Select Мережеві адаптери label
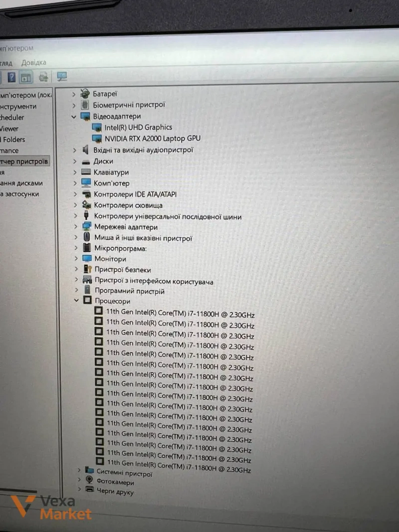The image size is (399, 532). 126,227
